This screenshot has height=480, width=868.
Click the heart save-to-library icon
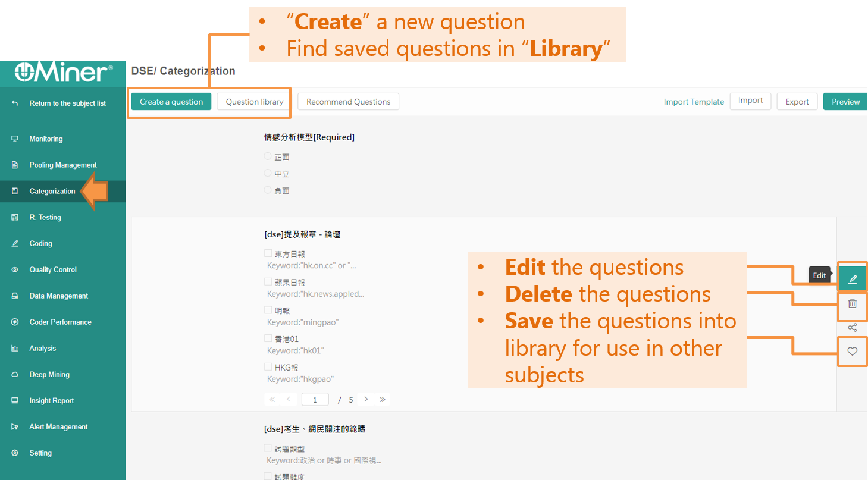click(853, 352)
